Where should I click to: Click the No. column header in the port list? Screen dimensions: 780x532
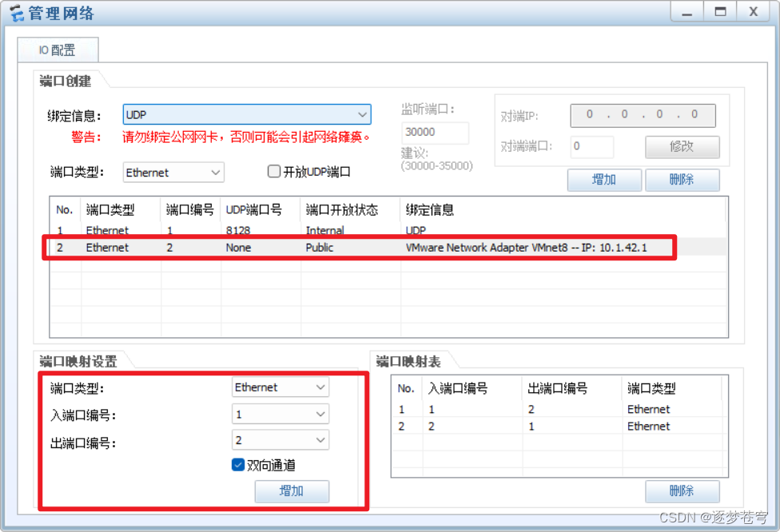click(x=65, y=210)
